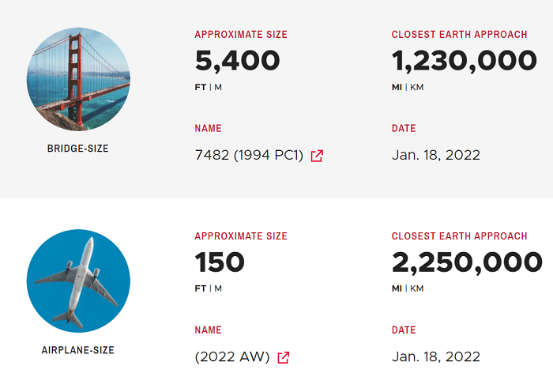This screenshot has height=392, width=553.
Task: Open the 7482 (1994 PC1) asteroid name link
Action: coord(249,156)
